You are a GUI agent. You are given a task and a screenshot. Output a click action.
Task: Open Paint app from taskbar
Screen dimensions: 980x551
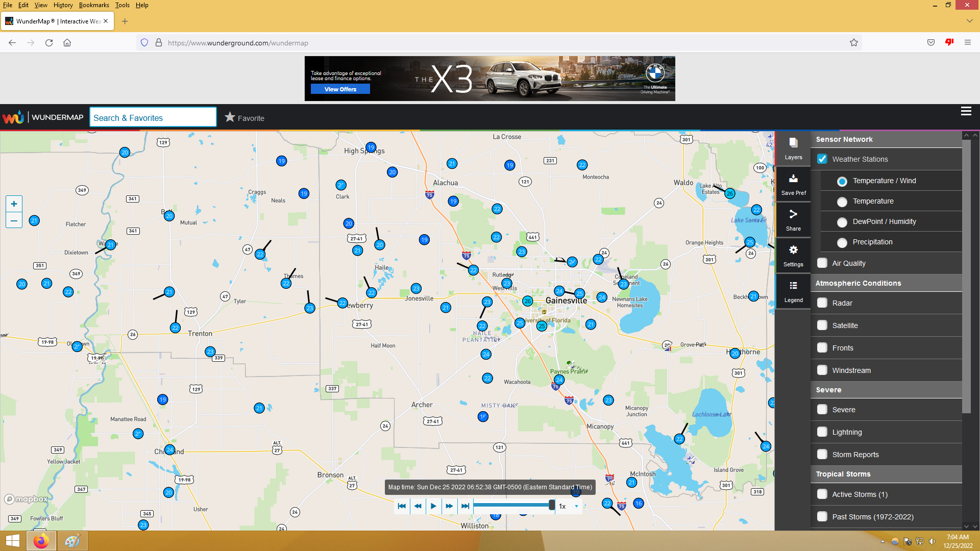72,541
